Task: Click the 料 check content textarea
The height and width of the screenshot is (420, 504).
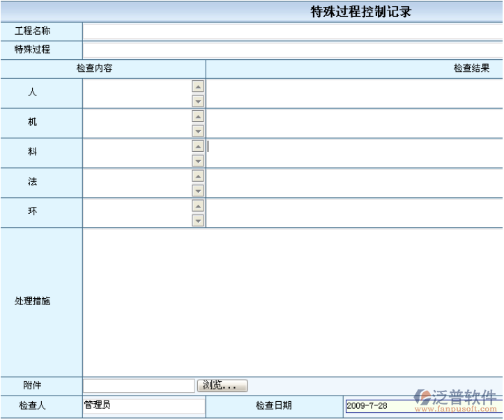Action: tap(137, 153)
